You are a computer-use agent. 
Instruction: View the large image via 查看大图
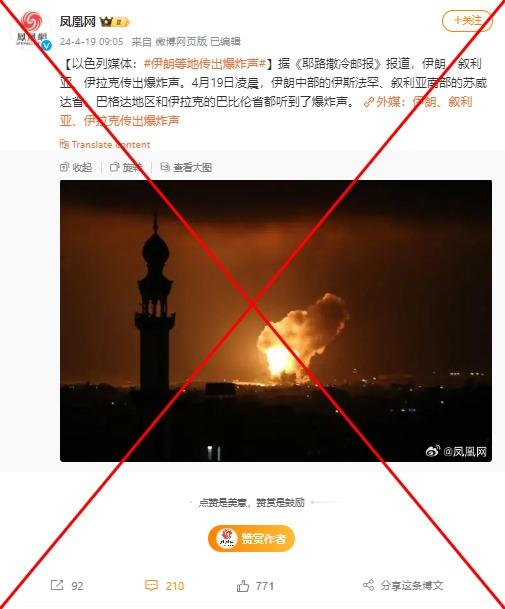(x=186, y=167)
